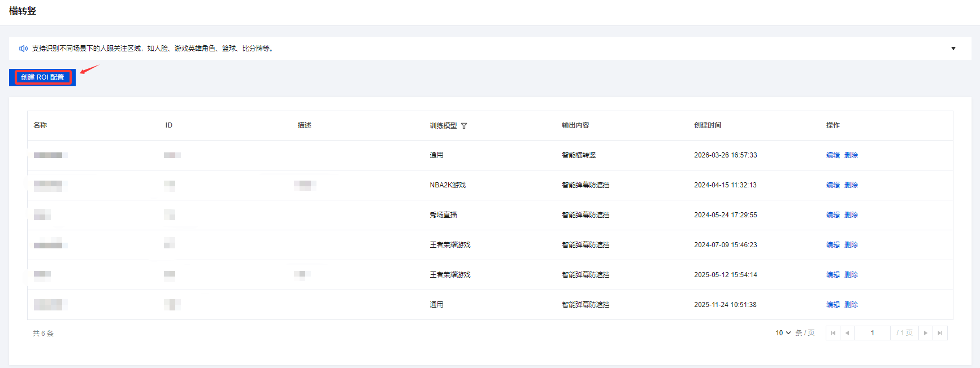Click the 2024-05-24 17:29:55 timestamp
980x368 pixels.
(x=725, y=215)
